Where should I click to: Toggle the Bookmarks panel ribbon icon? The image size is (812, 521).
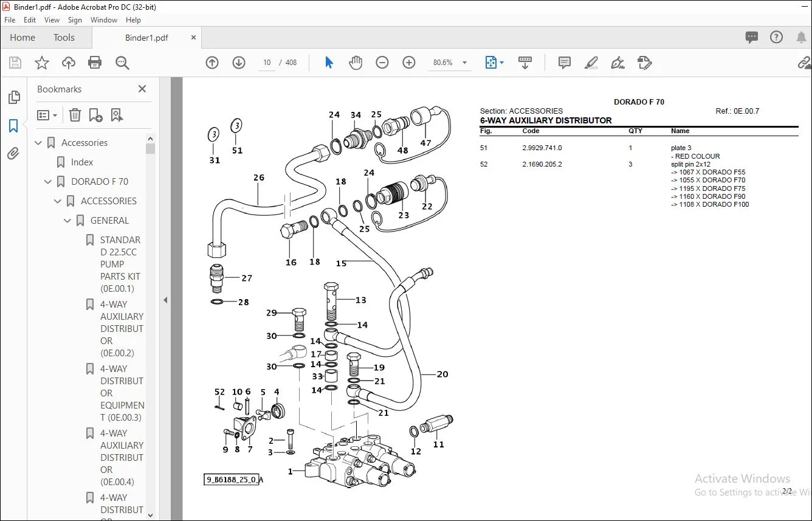coord(13,126)
